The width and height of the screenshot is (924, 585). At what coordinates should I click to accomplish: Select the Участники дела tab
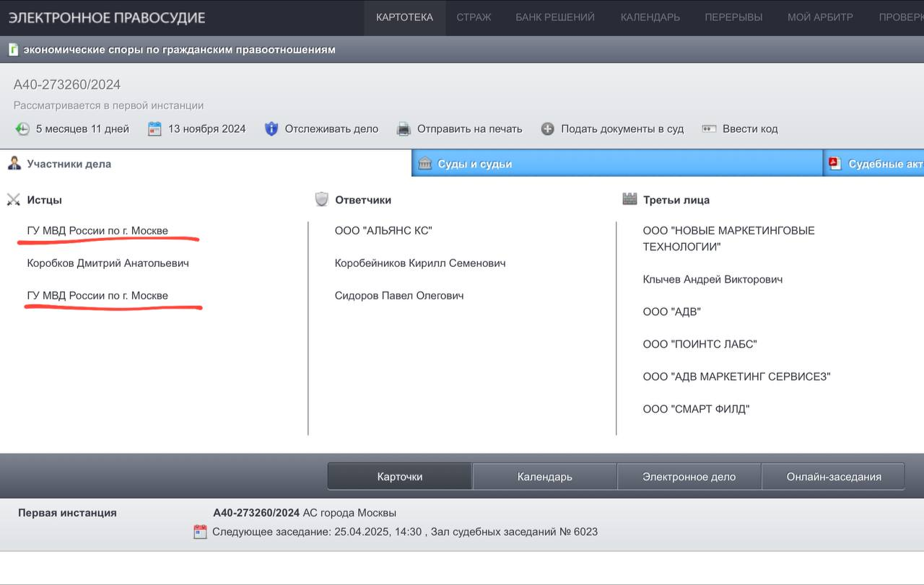pyautogui.click(x=206, y=163)
